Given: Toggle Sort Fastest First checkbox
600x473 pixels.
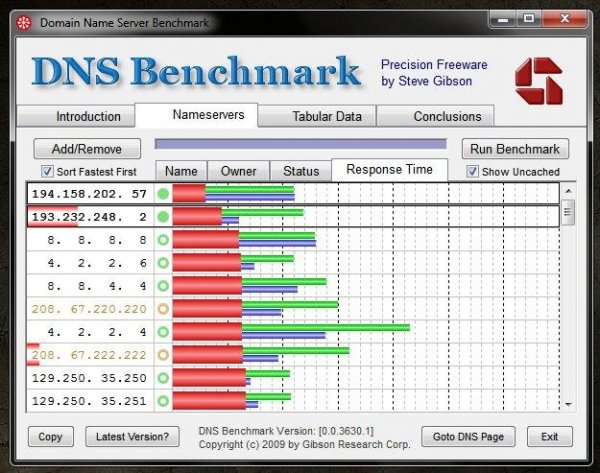Looking at the screenshot, I should (x=47, y=171).
